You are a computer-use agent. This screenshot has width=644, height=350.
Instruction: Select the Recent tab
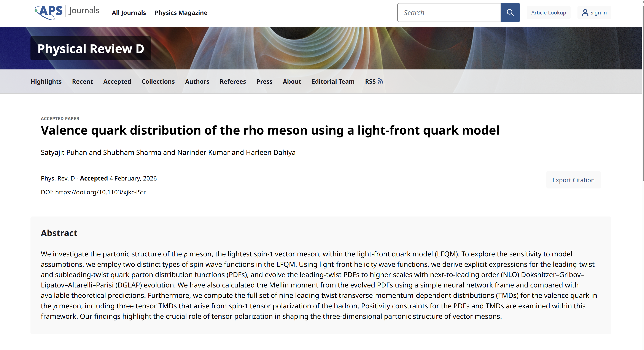click(82, 81)
